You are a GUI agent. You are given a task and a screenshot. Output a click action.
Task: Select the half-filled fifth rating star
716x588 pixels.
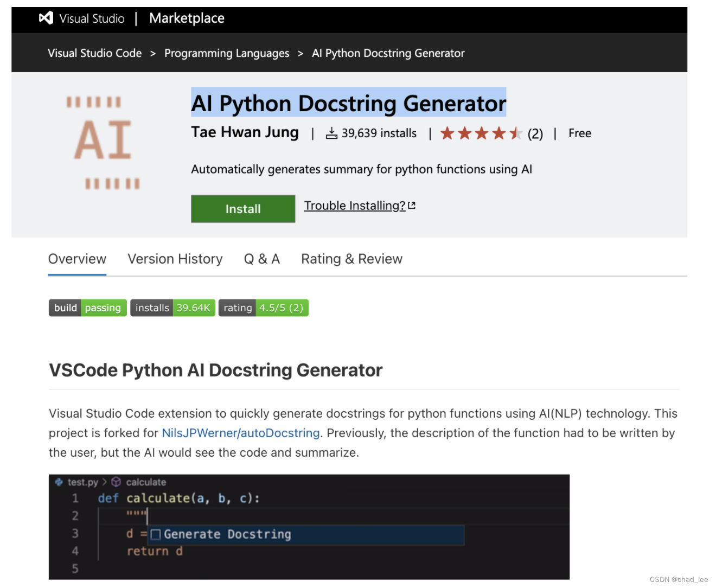click(516, 133)
